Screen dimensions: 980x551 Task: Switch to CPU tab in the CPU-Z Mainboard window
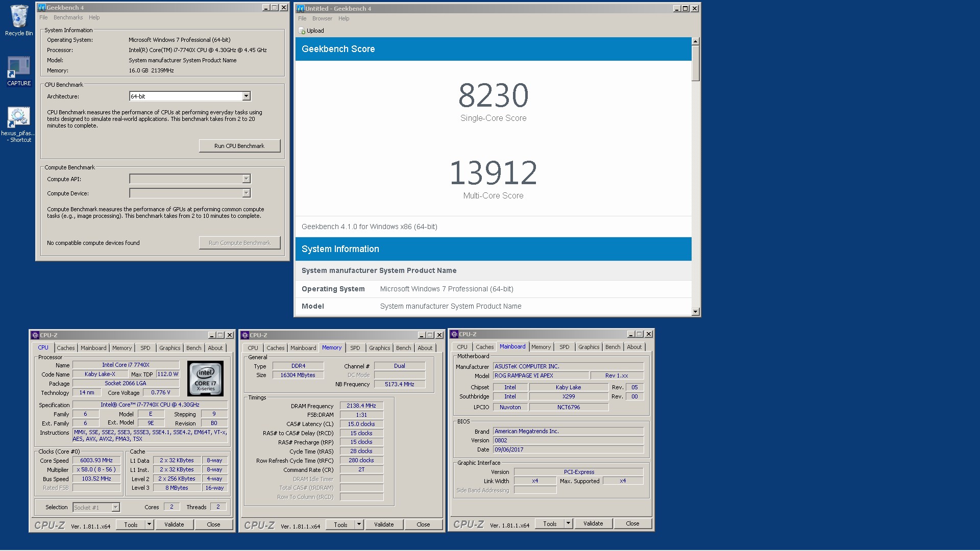click(x=462, y=347)
